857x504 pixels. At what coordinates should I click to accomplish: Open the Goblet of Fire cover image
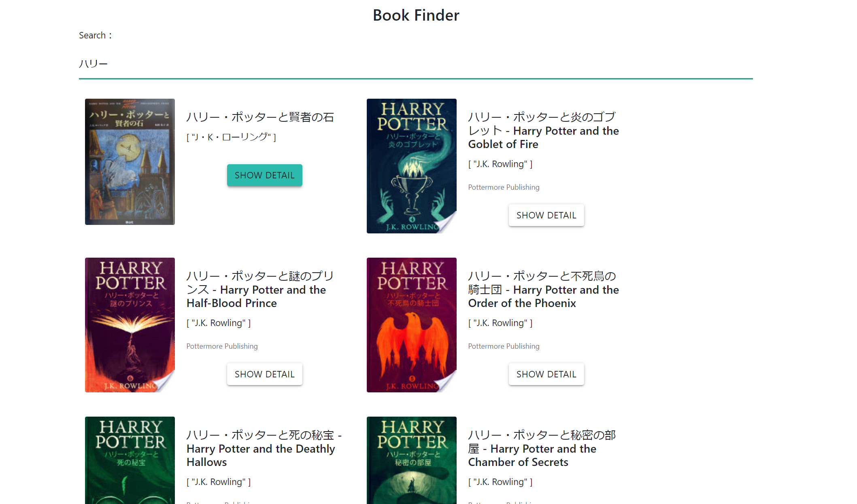point(412,166)
